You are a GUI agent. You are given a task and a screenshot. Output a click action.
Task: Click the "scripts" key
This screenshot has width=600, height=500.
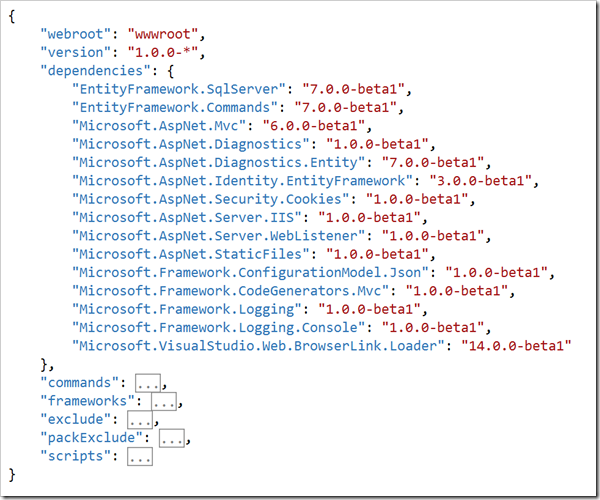point(76,456)
